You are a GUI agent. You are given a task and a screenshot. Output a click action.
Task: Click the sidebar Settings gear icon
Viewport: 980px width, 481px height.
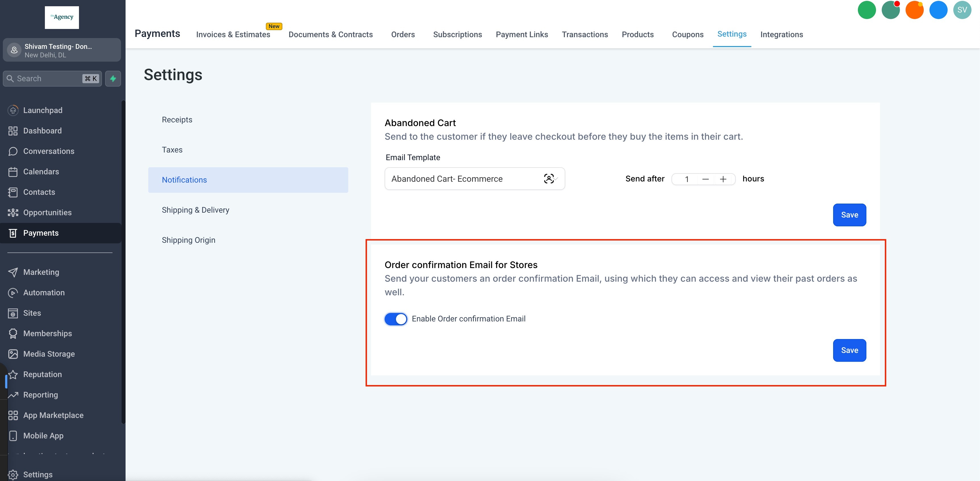13,474
